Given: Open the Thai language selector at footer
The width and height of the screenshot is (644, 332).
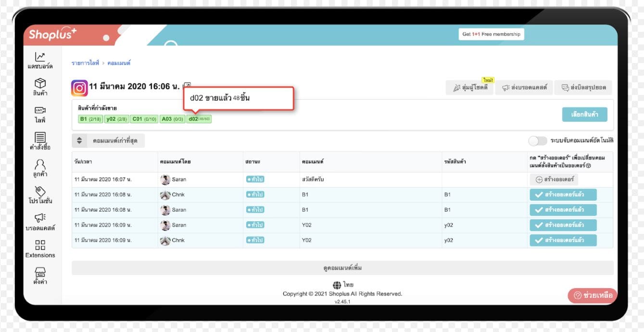Looking at the screenshot, I should pos(342,285).
